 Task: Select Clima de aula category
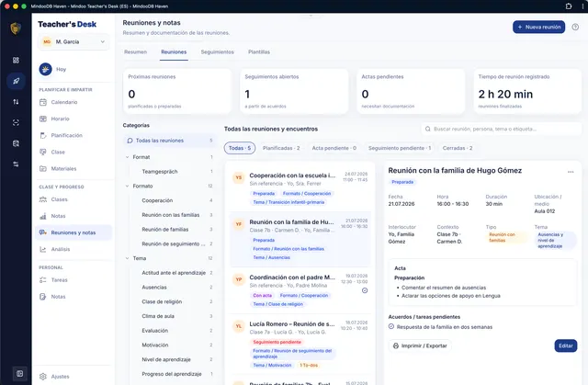[173, 316]
